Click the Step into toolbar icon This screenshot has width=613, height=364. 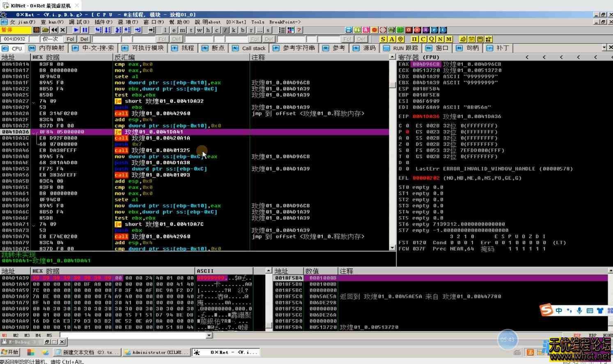point(99,30)
